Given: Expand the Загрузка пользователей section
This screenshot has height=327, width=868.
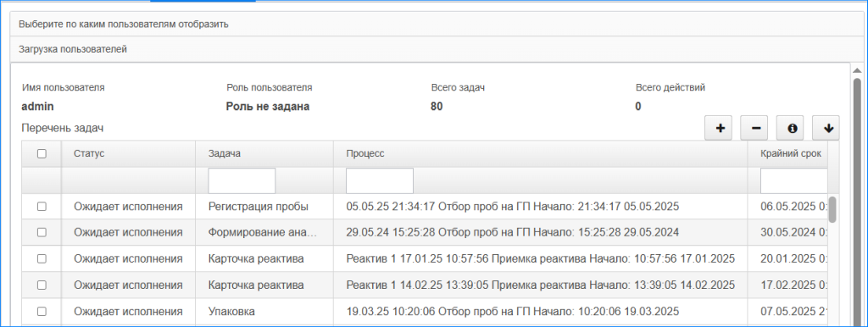Looking at the screenshot, I should pos(437,49).
